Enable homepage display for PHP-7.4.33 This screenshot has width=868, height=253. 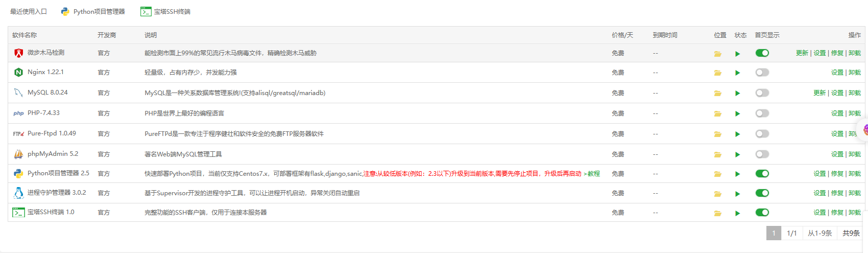762,113
